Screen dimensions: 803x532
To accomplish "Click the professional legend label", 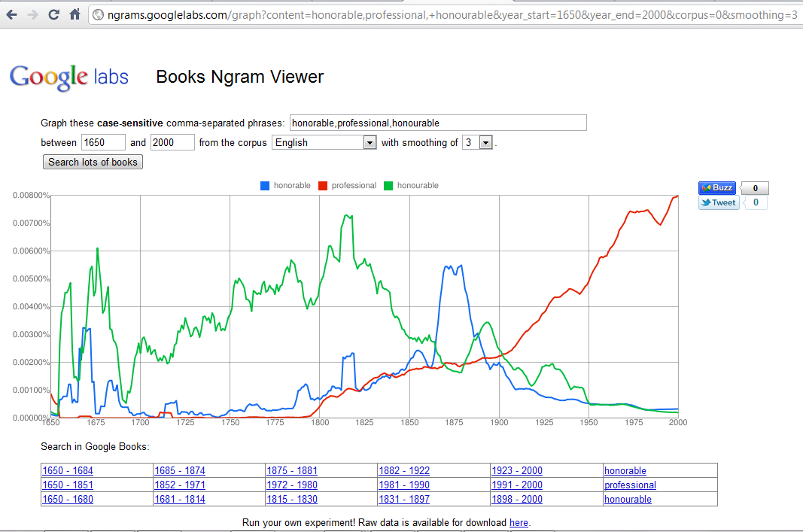I will point(354,185).
